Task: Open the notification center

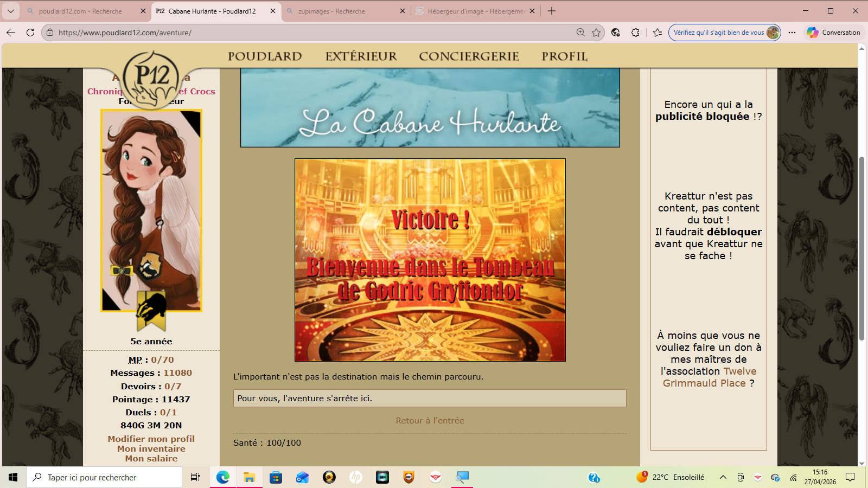Action: click(850, 477)
